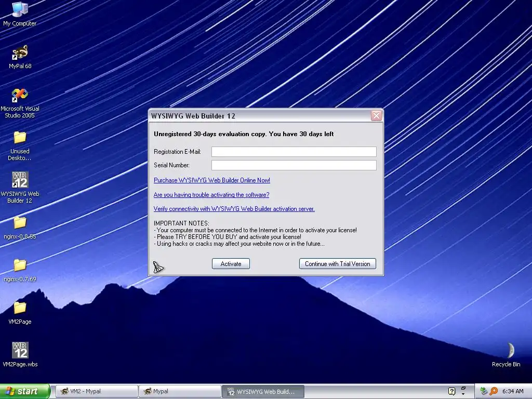Select the VM2Page.wbs file icon

coord(20,354)
